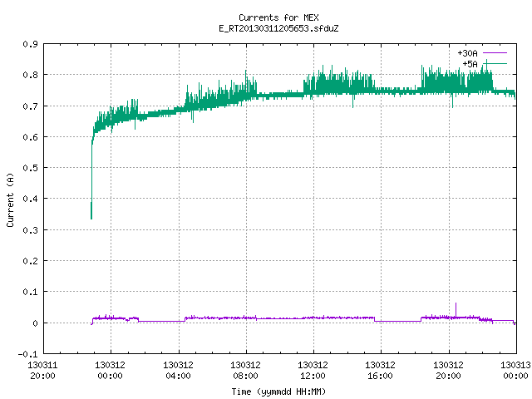Click the y-axis tick value 0.1
Screen dimensions: 532x399
(30, 292)
